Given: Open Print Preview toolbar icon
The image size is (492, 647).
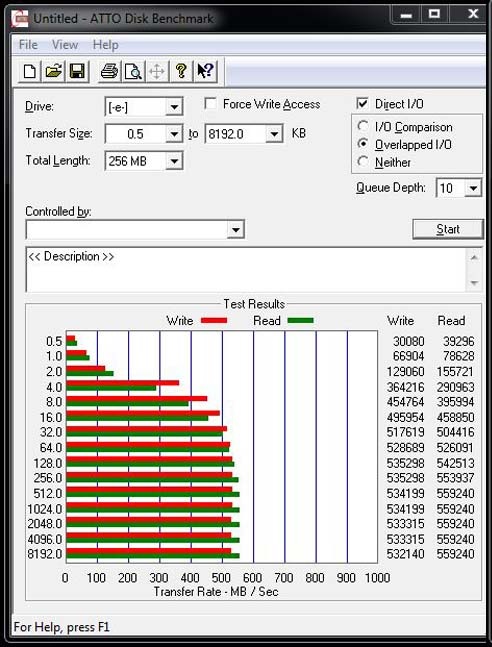Looking at the screenshot, I should (133, 71).
